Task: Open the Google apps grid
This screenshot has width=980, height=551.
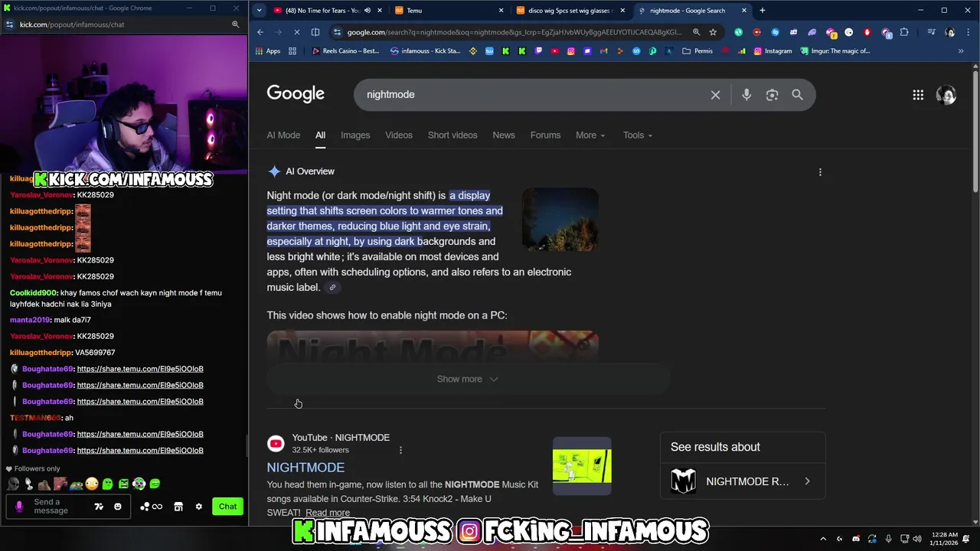Action: (x=918, y=95)
